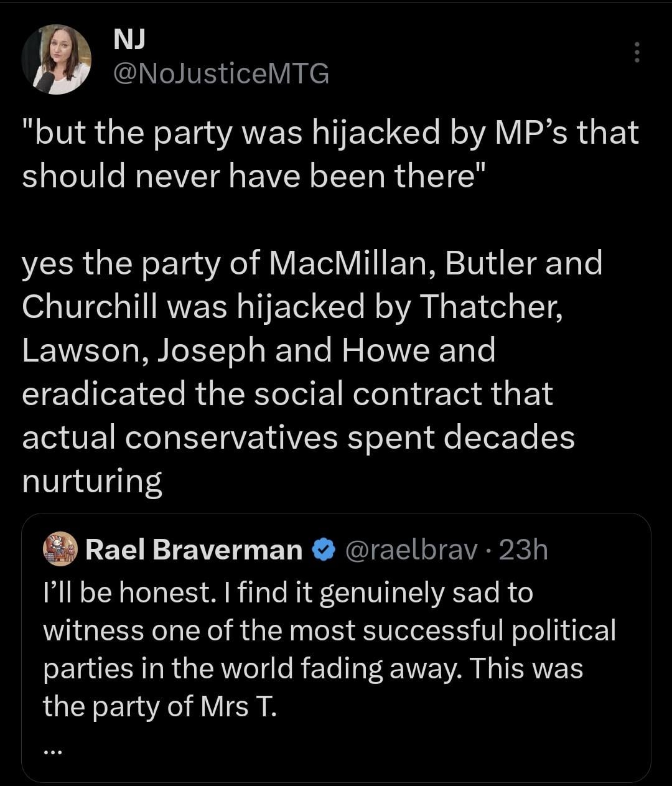Click the word "Churchill" in the tweet
The height and width of the screenshot is (786, 672).
89,306
